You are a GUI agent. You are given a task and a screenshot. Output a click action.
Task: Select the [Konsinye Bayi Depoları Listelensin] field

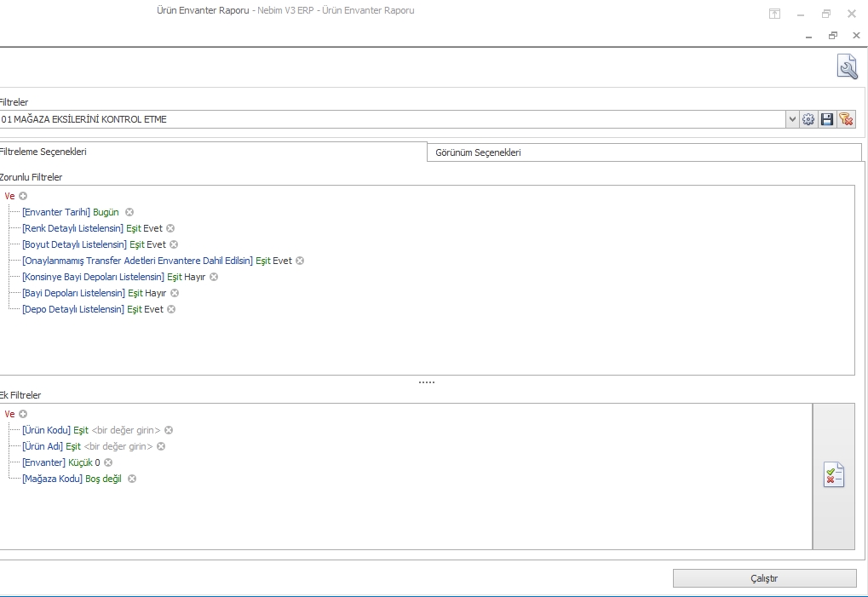coord(93,277)
